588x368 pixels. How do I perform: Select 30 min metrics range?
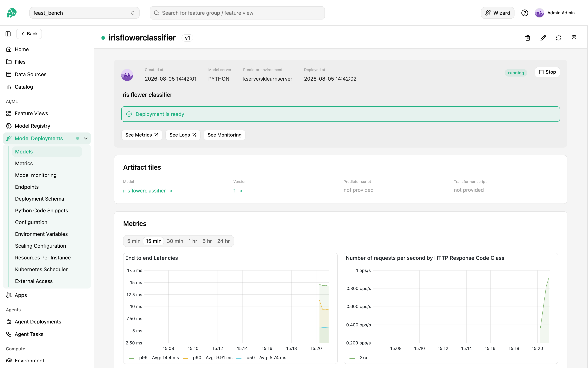(175, 241)
